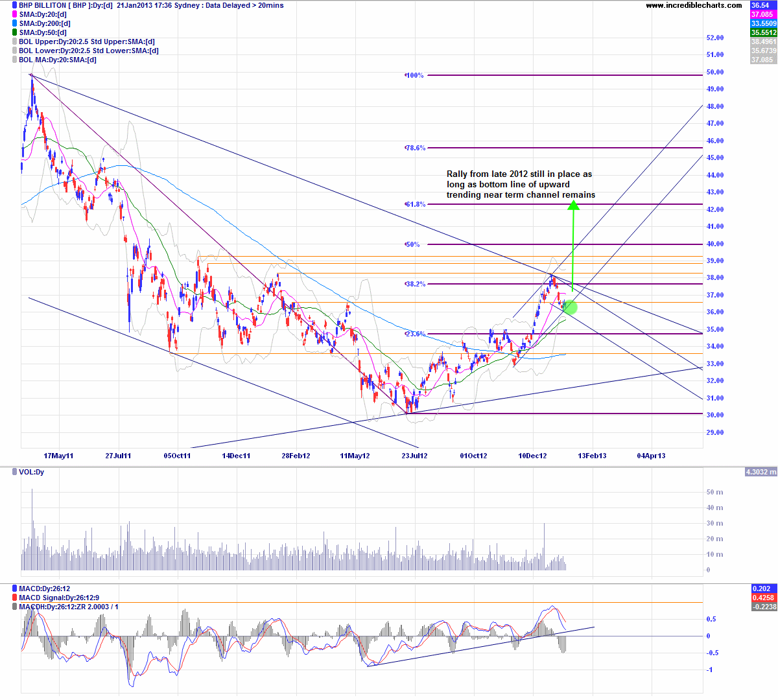Select the MACDH:Dy:26:12:ZR label
778x700 pixels.
69,607
